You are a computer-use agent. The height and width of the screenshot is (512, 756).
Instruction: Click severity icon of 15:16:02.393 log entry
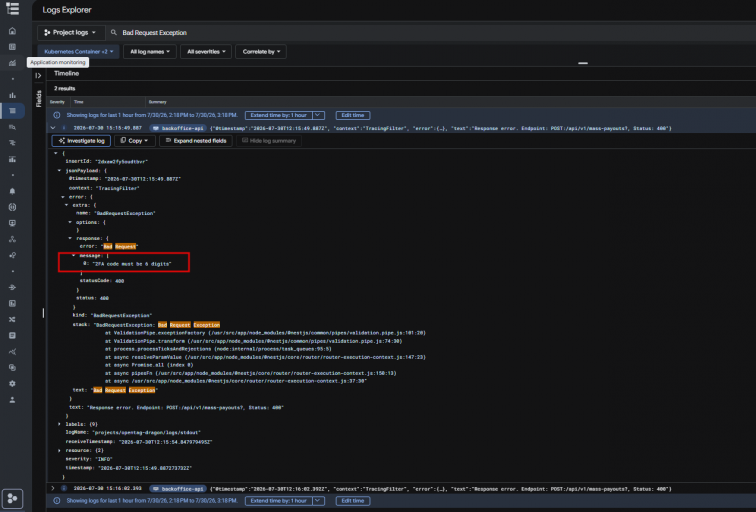(x=64, y=488)
